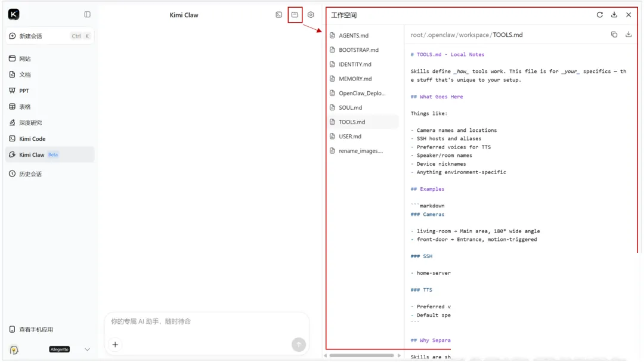The height and width of the screenshot is (362, 644).
Task: Open AGENTS.md file
Action: 363,36
